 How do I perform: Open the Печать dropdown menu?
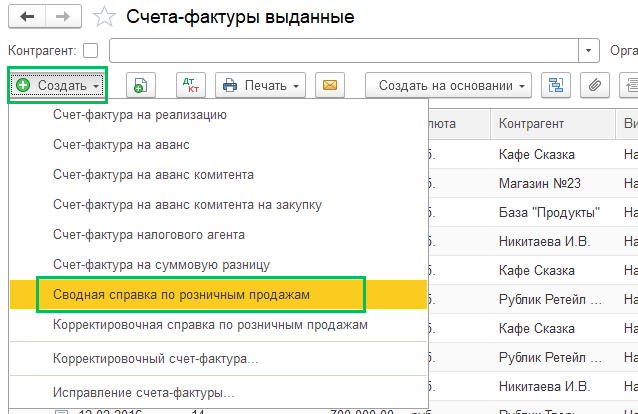[x=260, y=85]
